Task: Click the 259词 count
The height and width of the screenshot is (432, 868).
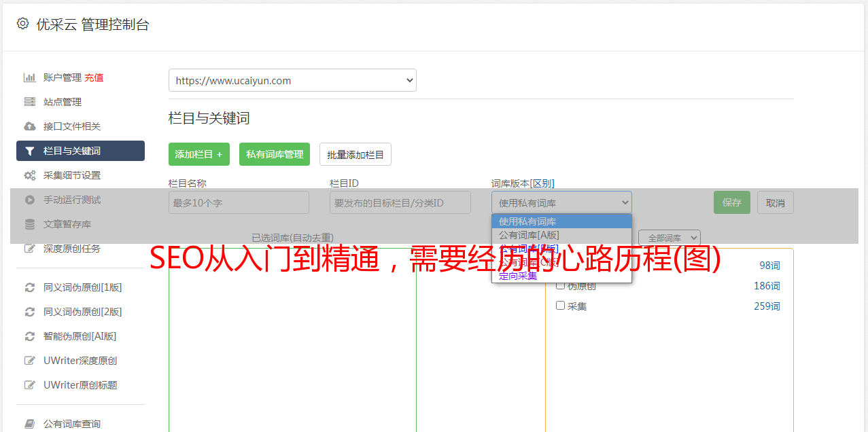Action: (767, 306)
